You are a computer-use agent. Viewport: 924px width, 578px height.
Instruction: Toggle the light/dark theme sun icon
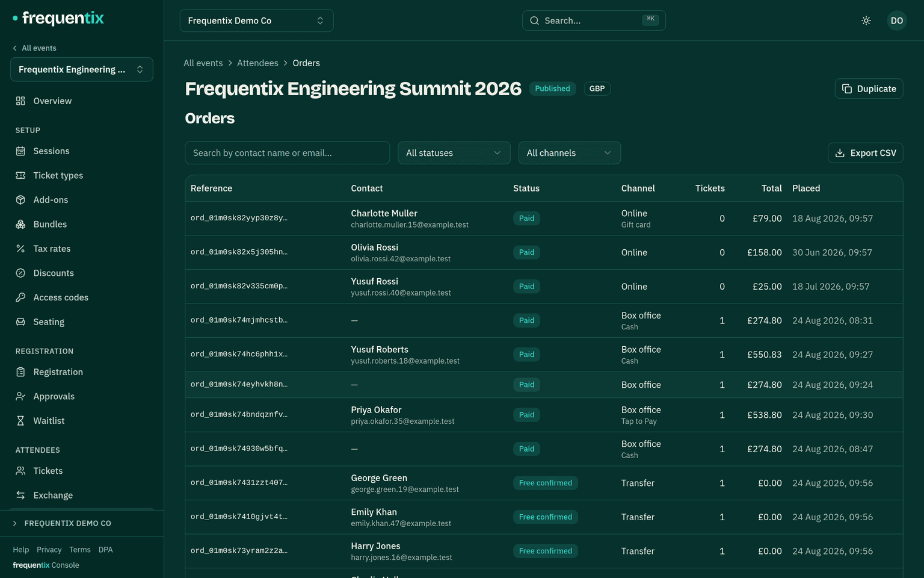[x=866, y=20]
